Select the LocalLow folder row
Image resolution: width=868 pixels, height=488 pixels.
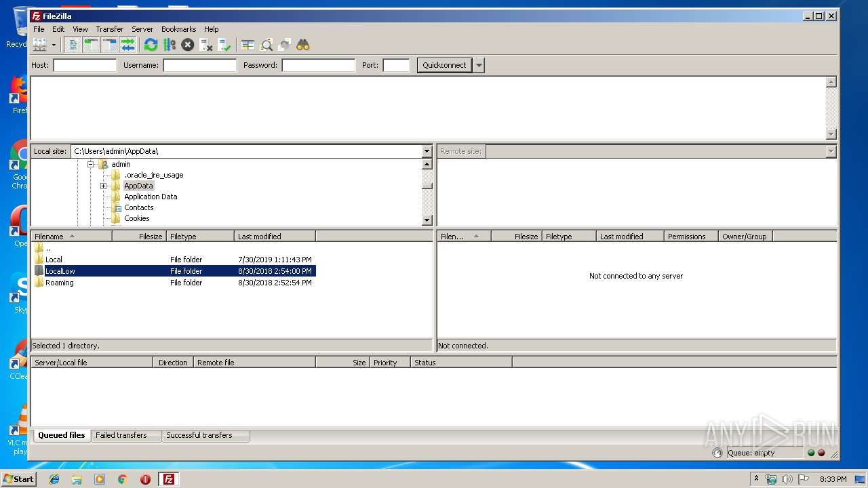174,271
